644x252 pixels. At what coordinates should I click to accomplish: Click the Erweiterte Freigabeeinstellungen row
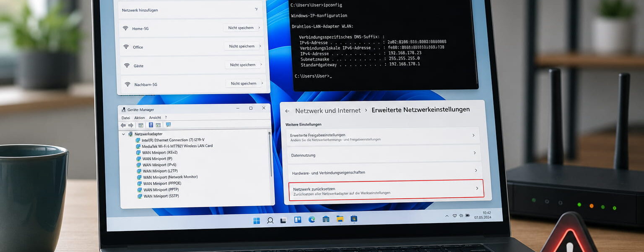[x=384, y=136]
